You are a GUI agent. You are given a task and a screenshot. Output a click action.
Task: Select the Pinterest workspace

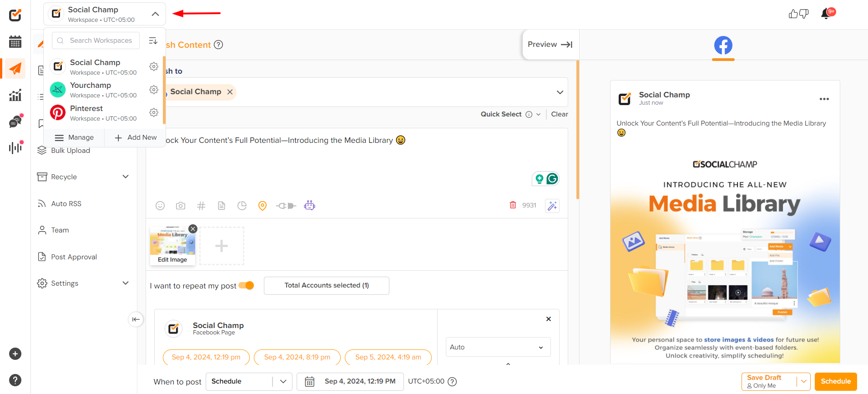pyautogui.click(x=104, y=113)
